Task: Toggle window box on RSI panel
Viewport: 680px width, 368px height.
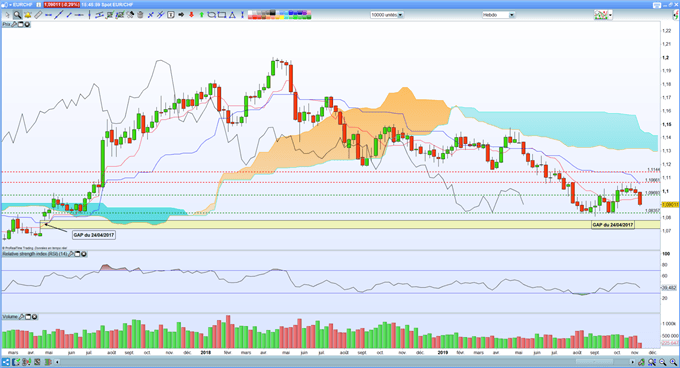Action: coord(77,254)
